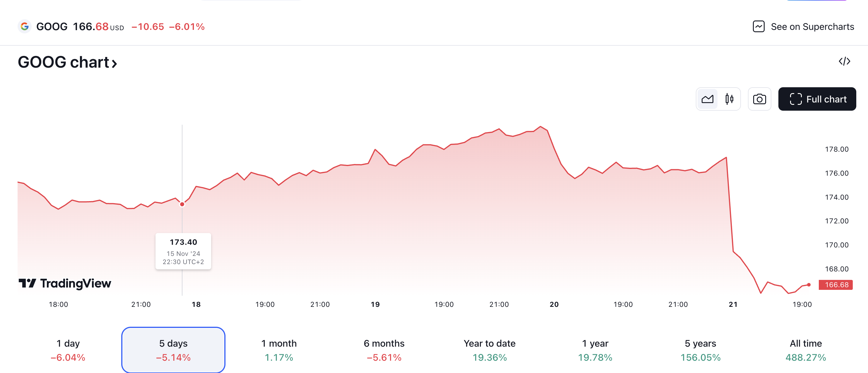Click the TradingView logo on the chart
This screenshot has width=868, height=373.
pyautogui.click(x=65, y=283)
